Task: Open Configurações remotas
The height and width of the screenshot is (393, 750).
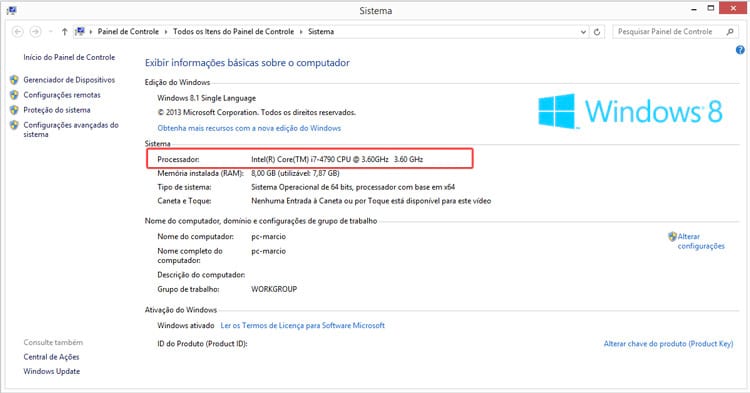Action: [x=62, y=95]
